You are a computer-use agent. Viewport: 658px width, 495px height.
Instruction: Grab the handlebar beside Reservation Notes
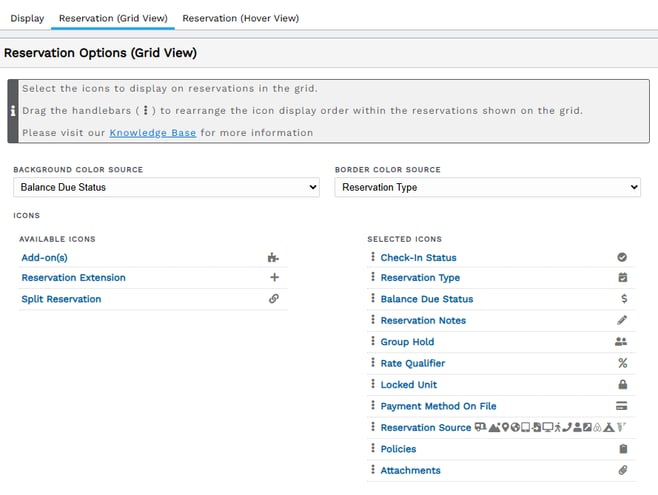pyautogui.click(x=373, y=319)
